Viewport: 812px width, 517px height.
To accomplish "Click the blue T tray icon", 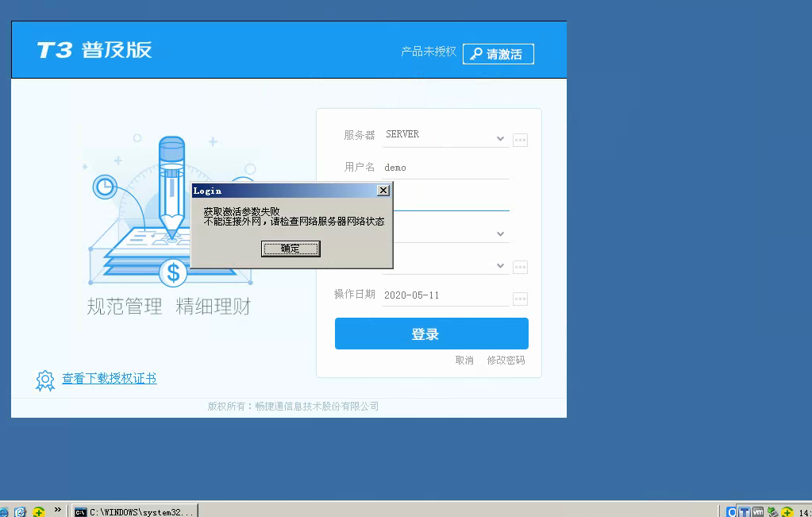I will [x=745, y=511].
